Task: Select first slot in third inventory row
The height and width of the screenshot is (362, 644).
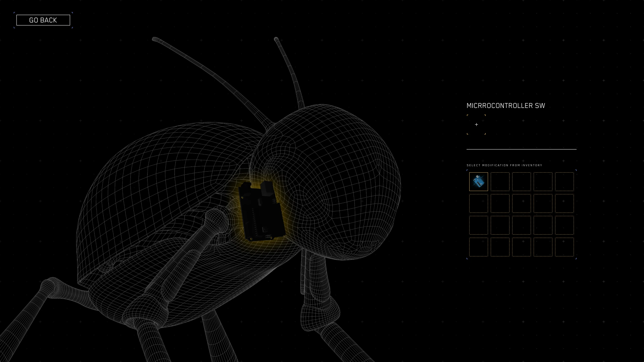Action: click(x=479, y=225)
